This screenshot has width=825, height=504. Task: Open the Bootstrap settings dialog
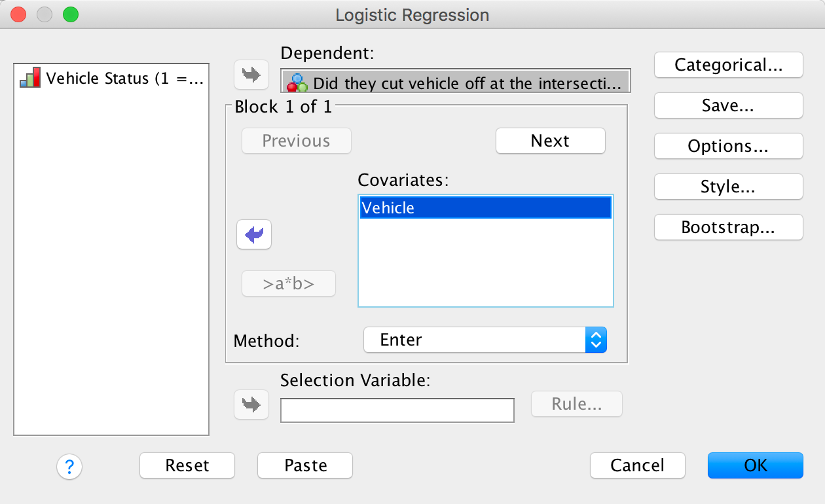pyautogui.click(x=728, y=228)
